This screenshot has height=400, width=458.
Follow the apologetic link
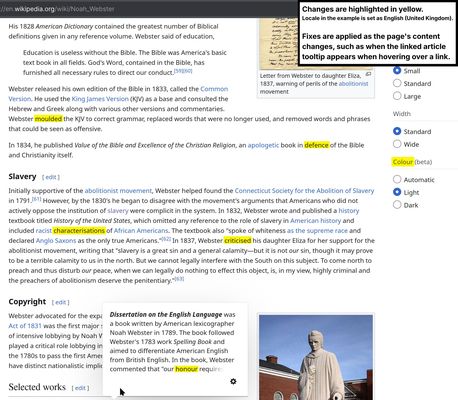(263, 145)
